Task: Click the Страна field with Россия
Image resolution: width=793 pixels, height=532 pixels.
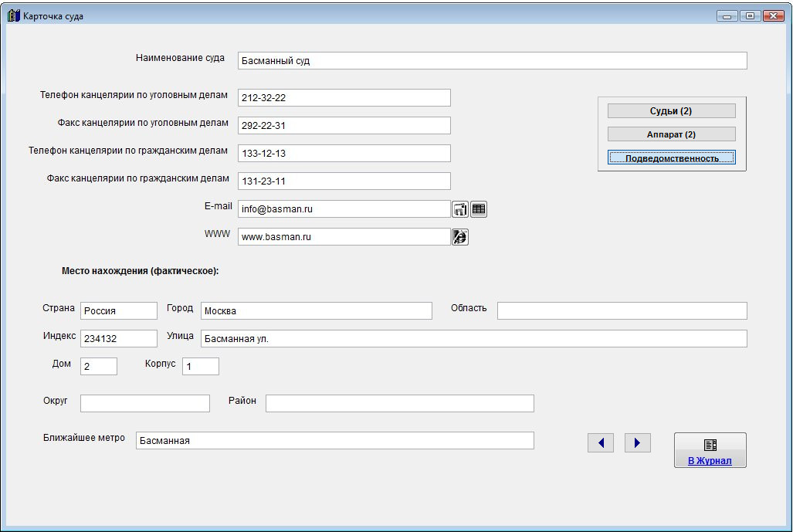Action: pos(119,310)
